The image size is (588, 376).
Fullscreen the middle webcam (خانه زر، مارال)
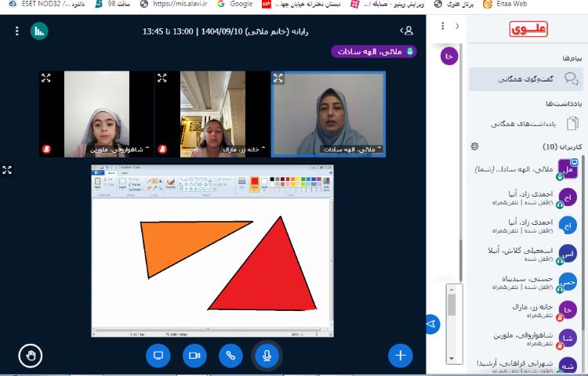162,78
